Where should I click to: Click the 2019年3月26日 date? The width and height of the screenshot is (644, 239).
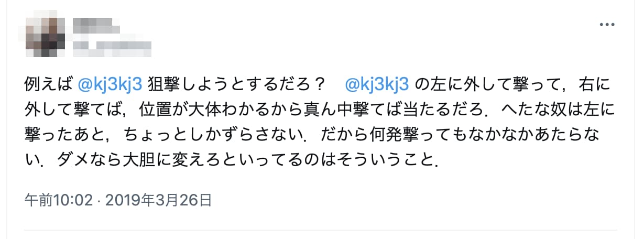pos(159,200)
